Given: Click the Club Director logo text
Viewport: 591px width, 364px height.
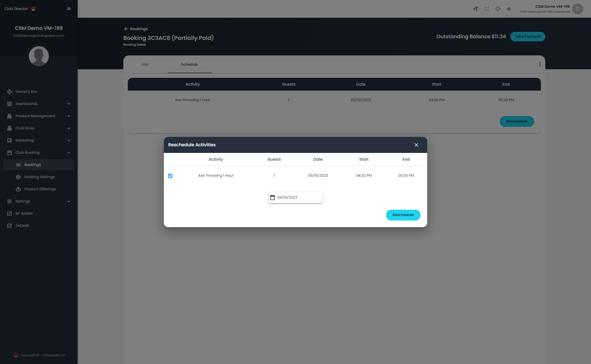Looking at the screenshot, I should (x=16, y=9).
